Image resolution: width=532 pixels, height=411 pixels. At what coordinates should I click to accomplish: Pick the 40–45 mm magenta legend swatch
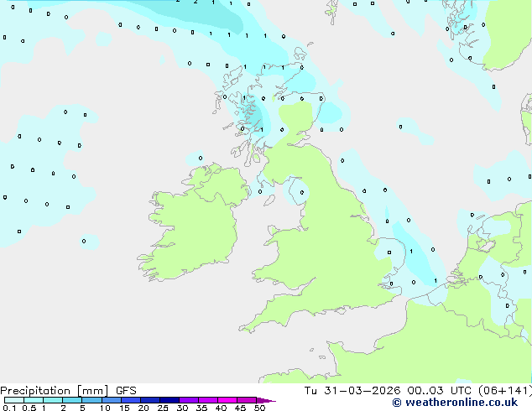coord(227,400)
